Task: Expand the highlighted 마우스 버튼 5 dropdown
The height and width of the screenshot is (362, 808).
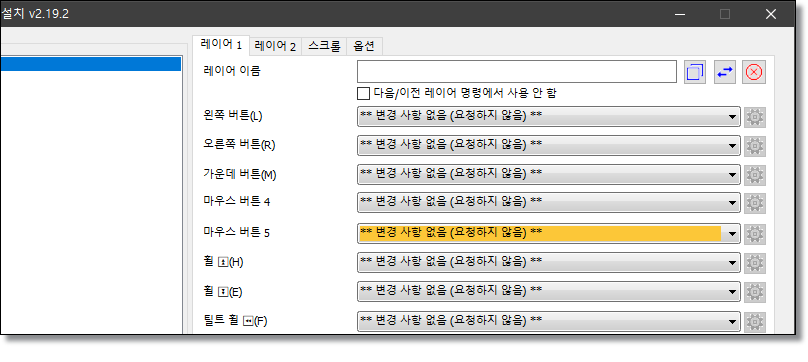Action: [549, 234]
